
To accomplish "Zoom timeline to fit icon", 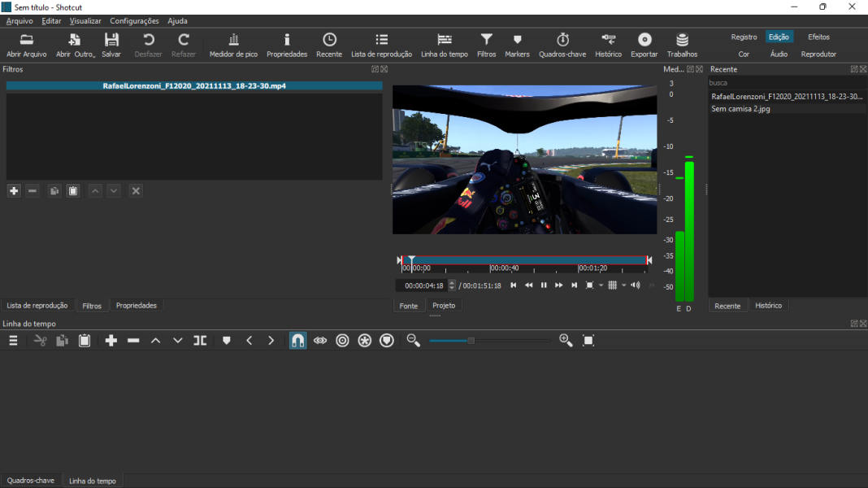I will (x=588, y=341).
